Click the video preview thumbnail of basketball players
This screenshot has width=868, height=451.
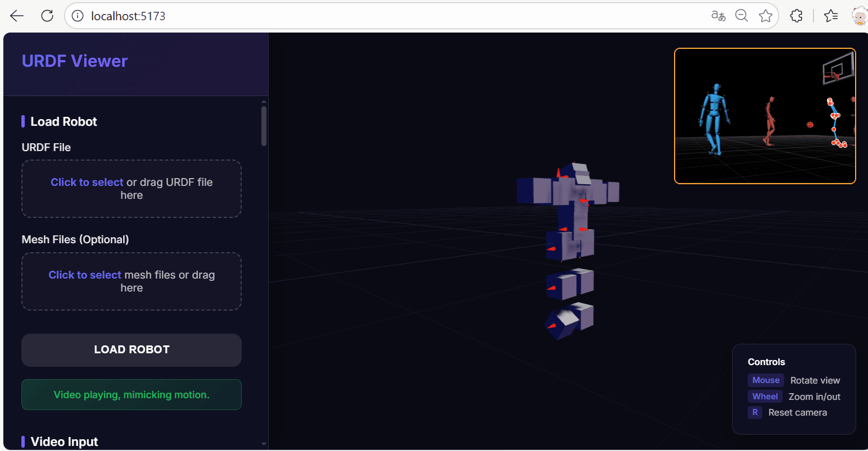(765, 116)
